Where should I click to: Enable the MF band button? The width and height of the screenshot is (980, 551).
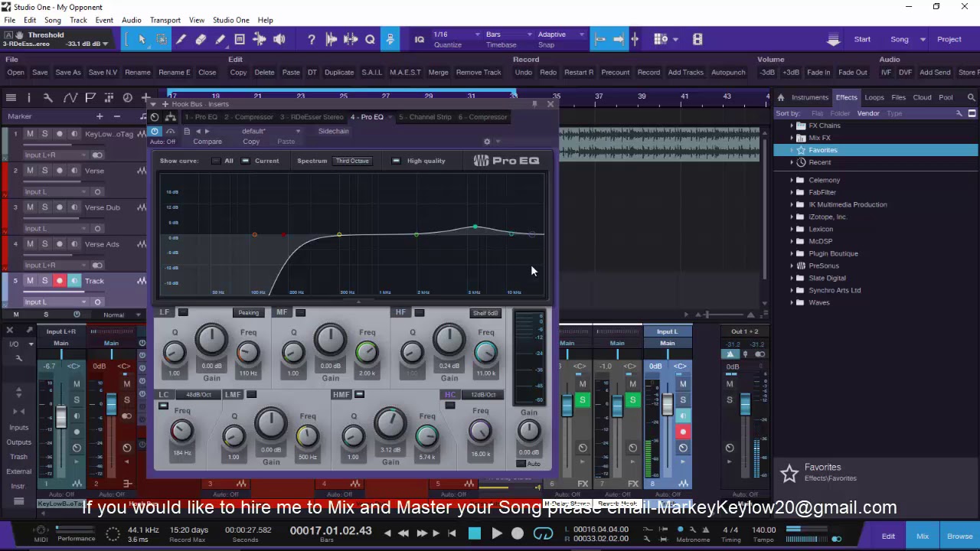(300, 312)
